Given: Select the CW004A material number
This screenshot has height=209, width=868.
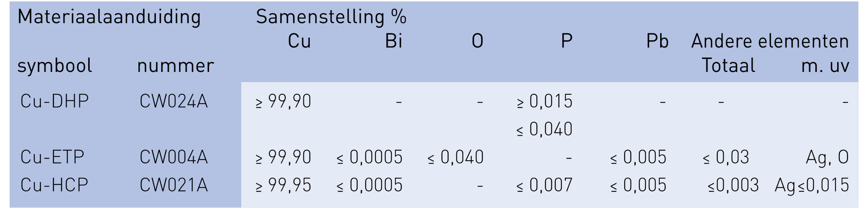Looking at the screenshot, I should tap(174, 157).
